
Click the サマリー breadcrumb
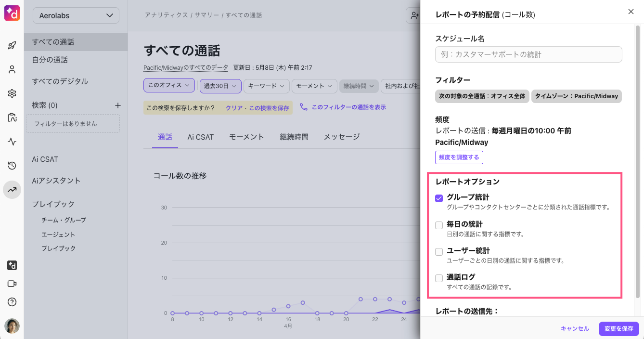click(x=207, y=15)
